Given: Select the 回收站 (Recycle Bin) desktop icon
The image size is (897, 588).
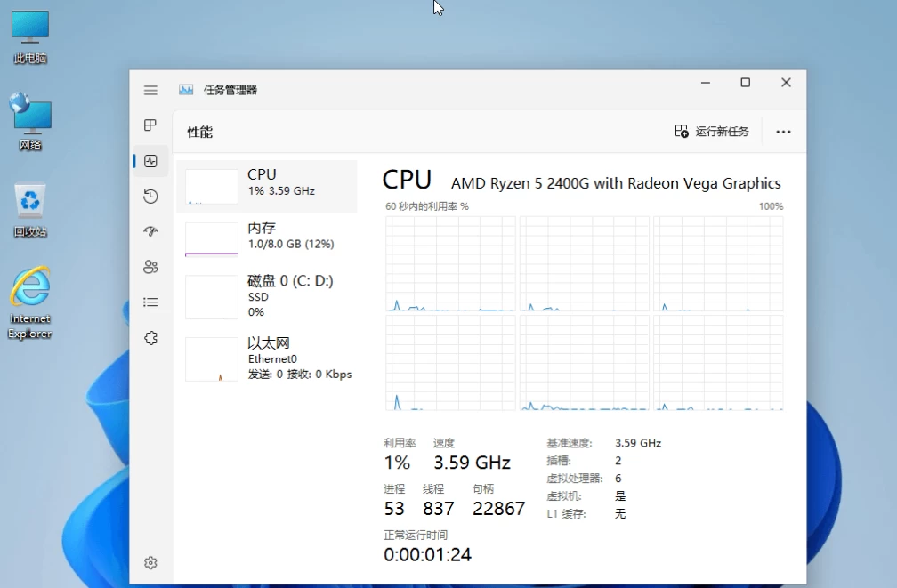Looking at the screenshot, I should pyautogui.click(x=30, y=211).
